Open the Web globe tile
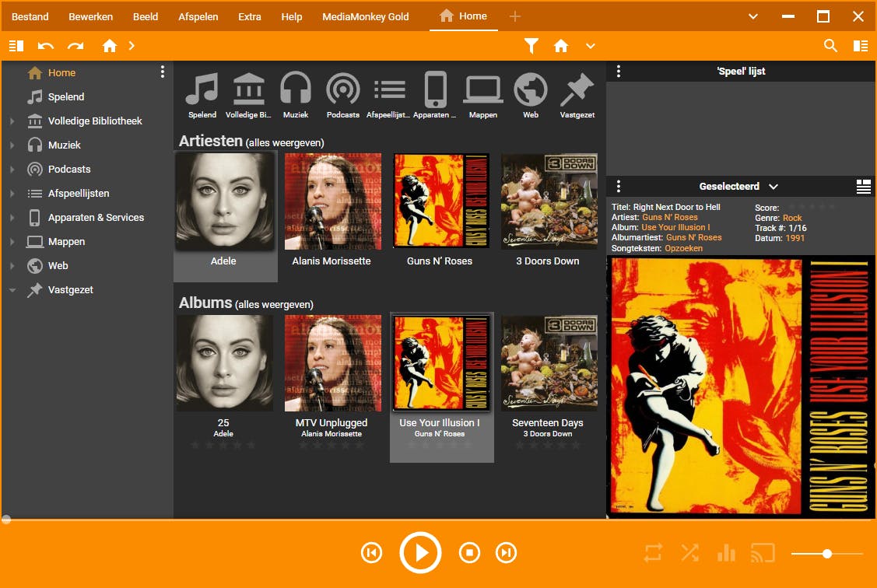877x588 pixels. point(531,96)
